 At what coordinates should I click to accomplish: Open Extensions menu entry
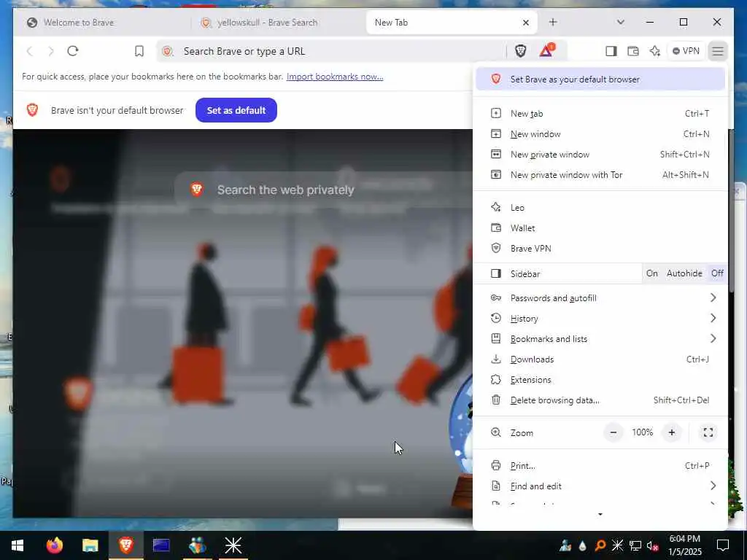pyautogui.click(x=600, y=380)
